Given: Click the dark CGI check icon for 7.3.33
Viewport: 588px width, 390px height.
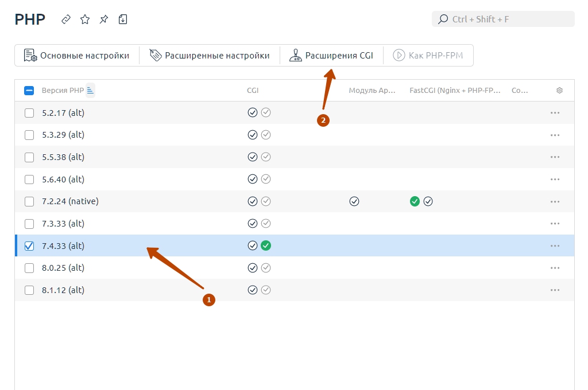Looking at the screenshot, I should click(x=253, y=224).
